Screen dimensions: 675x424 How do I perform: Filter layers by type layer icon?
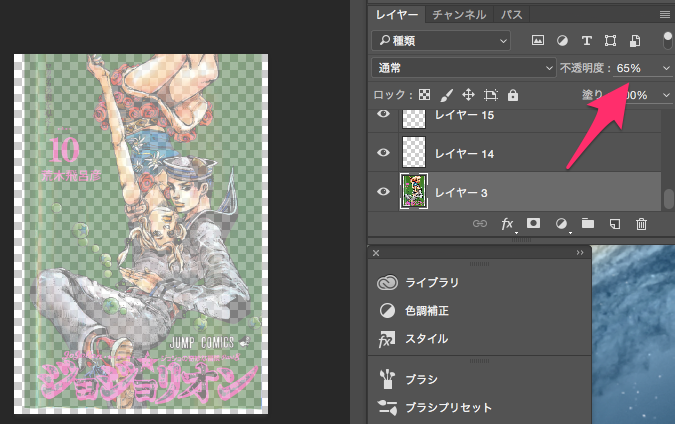586,40
